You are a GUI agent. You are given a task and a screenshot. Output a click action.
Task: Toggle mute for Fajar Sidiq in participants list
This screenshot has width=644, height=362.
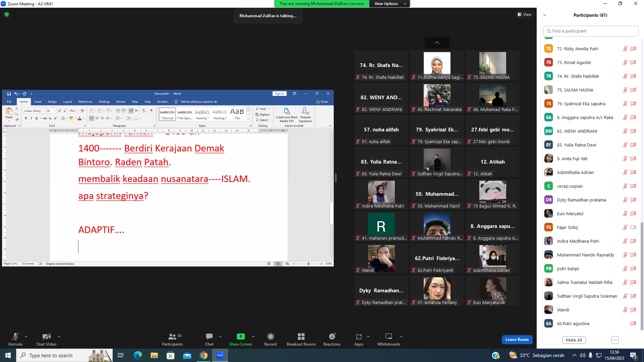coord(625,227)
